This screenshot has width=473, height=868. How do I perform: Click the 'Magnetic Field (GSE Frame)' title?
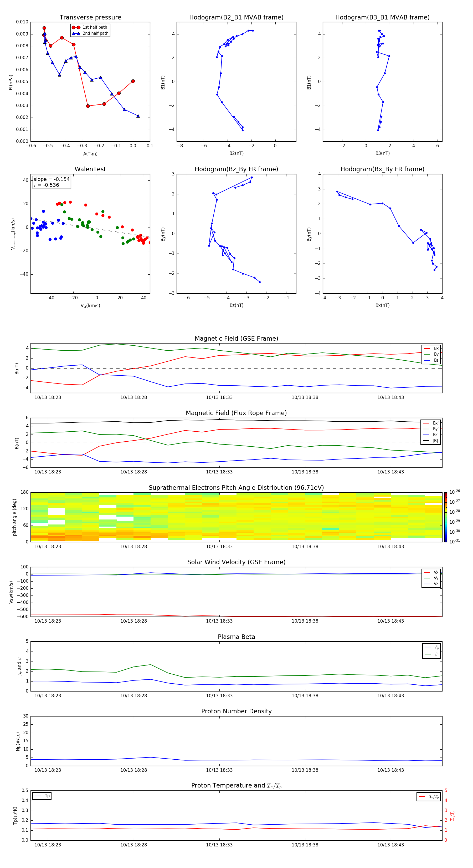point(236,339)
